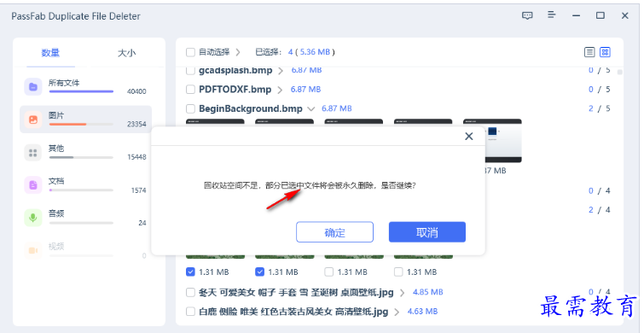Collapse the BeginBackground.bmp group
Screen dimensions: 644x333
coord(310,109)
